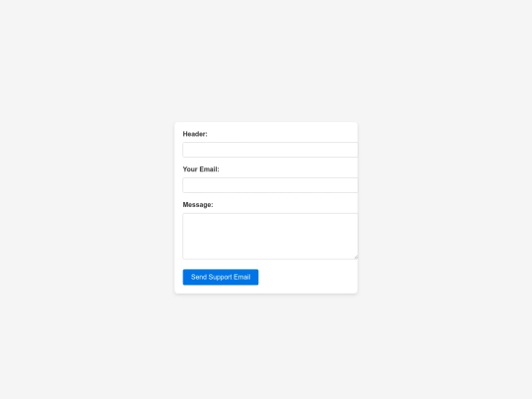This screenshot has width=532, height=399.
Task: Click the Header: field label
Action: (195, 134)
